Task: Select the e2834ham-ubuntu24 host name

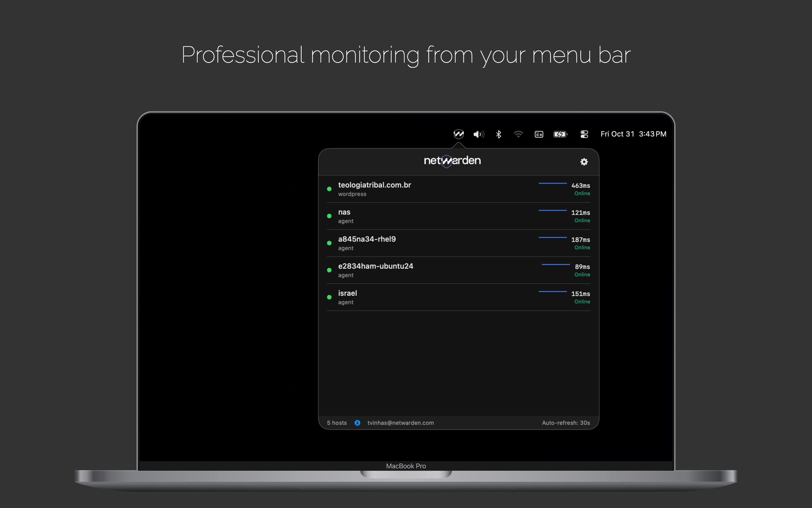Action: pos(376,266)
